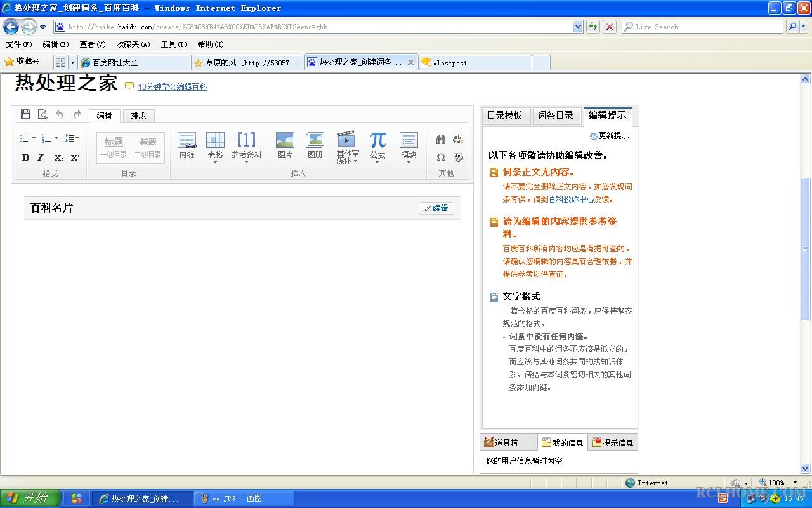The width and height of the screenshot is (812, 508).
Task: Open find with the binoculars icon
Action: point(441,139)
